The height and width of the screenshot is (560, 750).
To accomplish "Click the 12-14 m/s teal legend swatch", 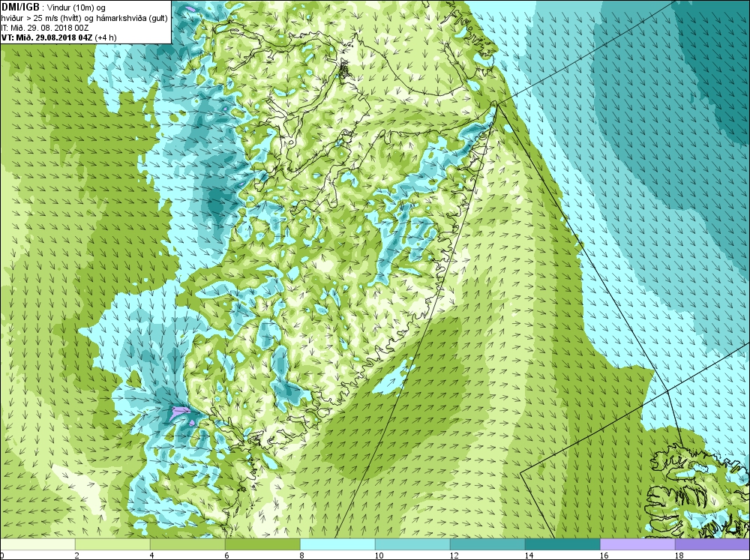I will point(487,544).
